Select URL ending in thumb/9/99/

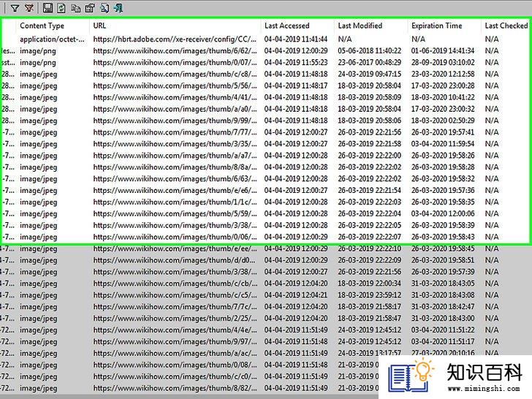(175, 121)
